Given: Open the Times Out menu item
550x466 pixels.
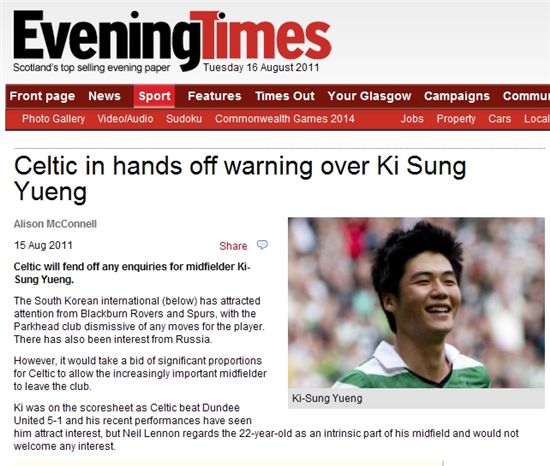Looking at the screenshot, I should [285, 96].
